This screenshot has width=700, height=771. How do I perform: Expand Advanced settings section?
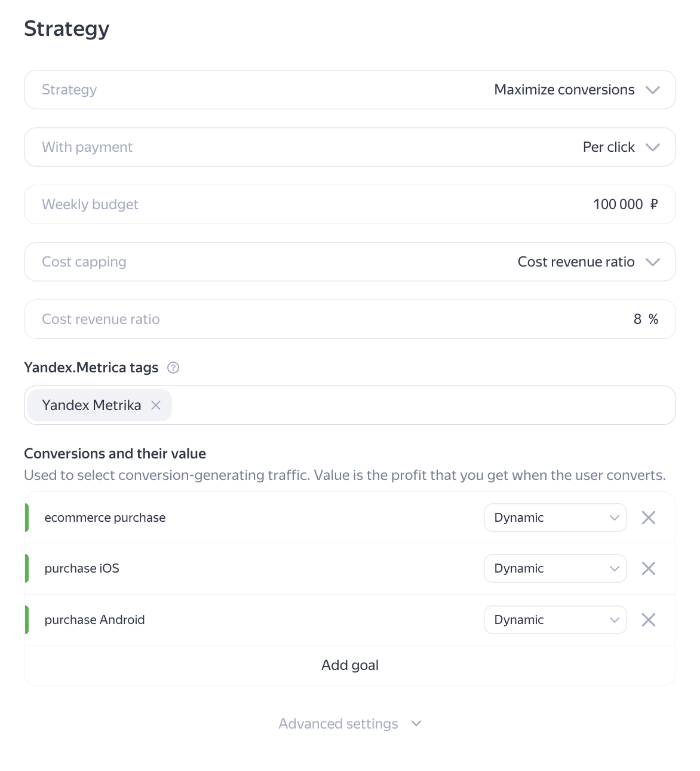click(x=349, y=724)
